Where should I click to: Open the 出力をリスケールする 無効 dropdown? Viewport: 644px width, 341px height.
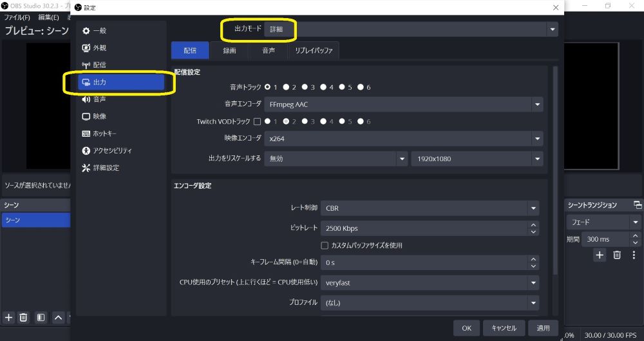tap(336, 159)
